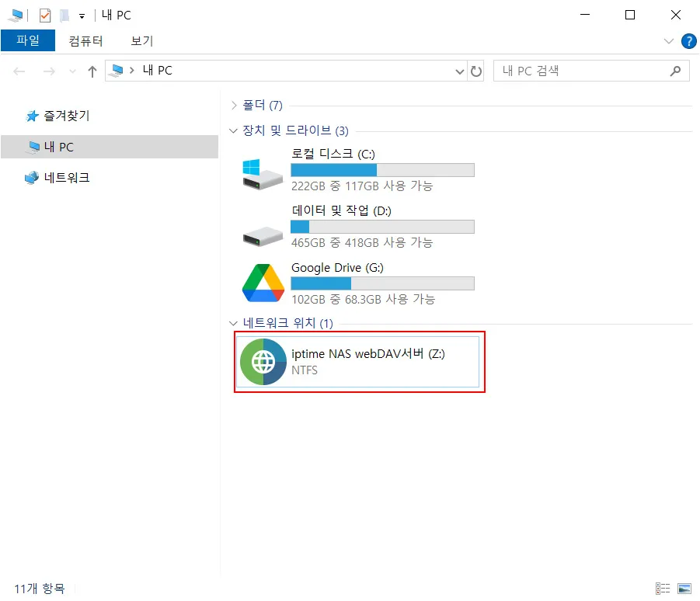Click the 폴더 (7) group header text
700x601 pixels.
pyautogui.click(x=263, y=106)
